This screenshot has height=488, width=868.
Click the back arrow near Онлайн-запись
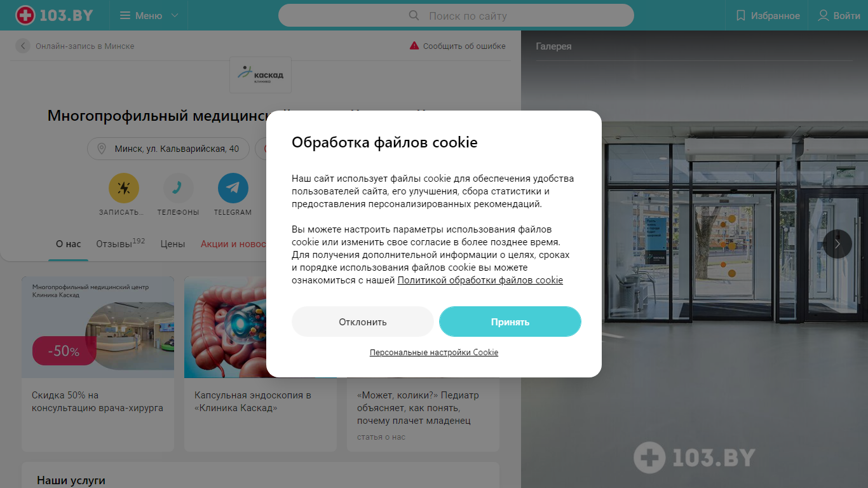point(23,46)
